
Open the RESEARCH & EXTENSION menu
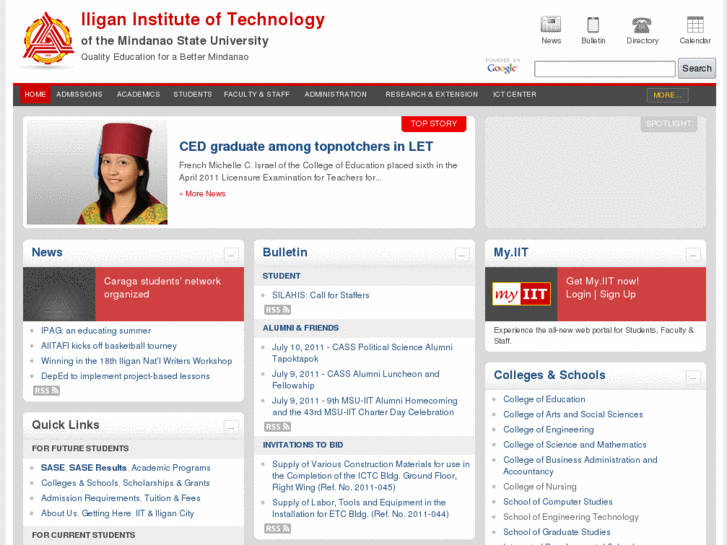(x=431, y=95)
